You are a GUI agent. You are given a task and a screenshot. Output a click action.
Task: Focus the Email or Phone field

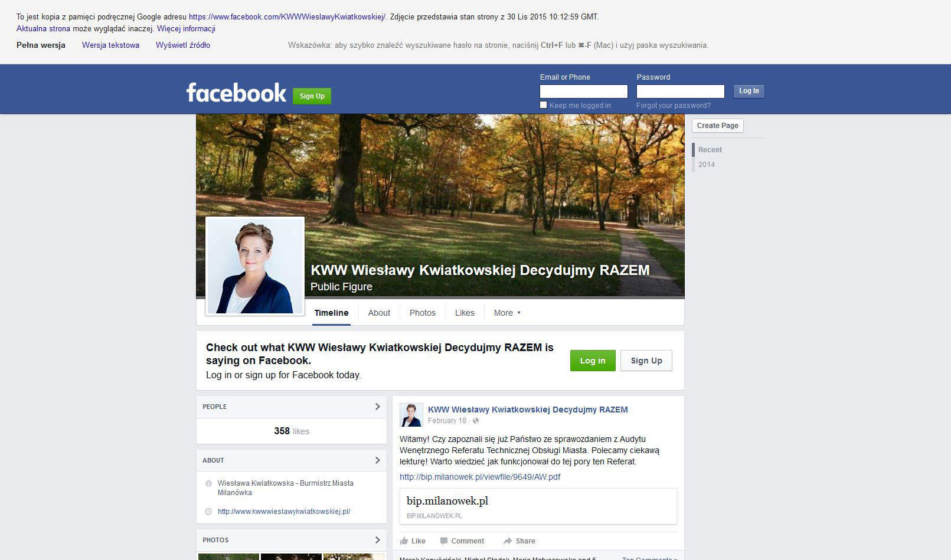click(x=584, y=91)
